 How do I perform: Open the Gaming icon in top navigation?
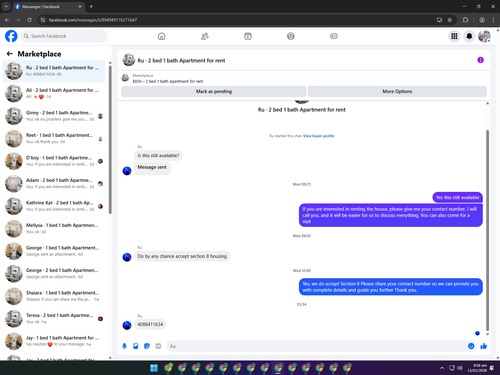334,36
